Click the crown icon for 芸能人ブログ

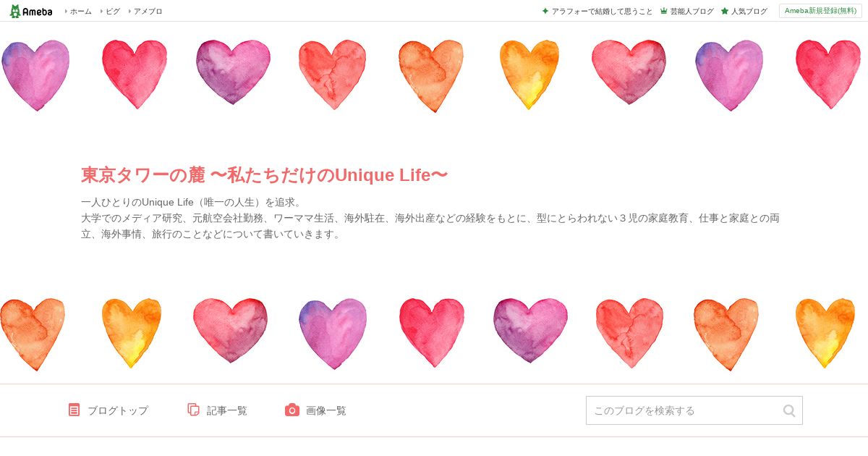(664, 11)
